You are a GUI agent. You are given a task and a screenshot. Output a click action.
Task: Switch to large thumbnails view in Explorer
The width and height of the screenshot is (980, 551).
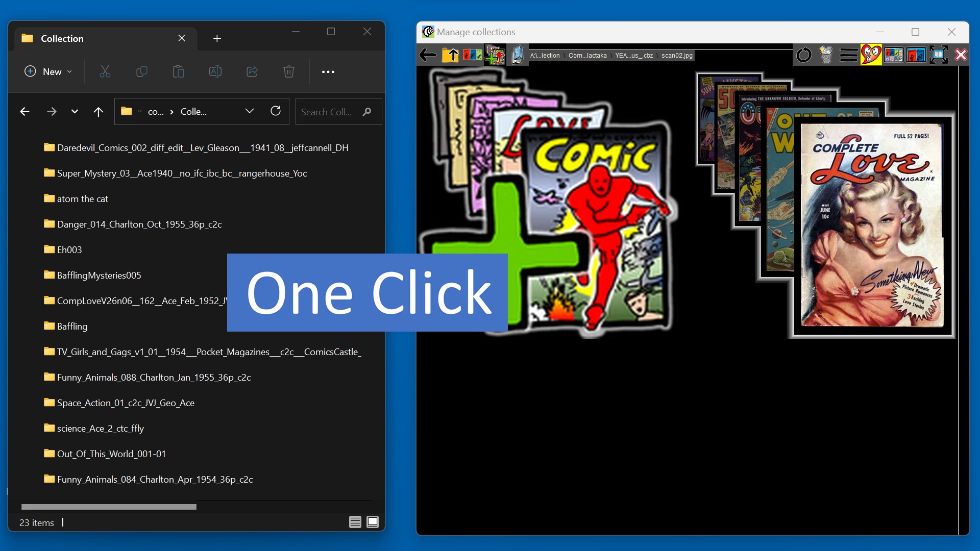(373, 522)
